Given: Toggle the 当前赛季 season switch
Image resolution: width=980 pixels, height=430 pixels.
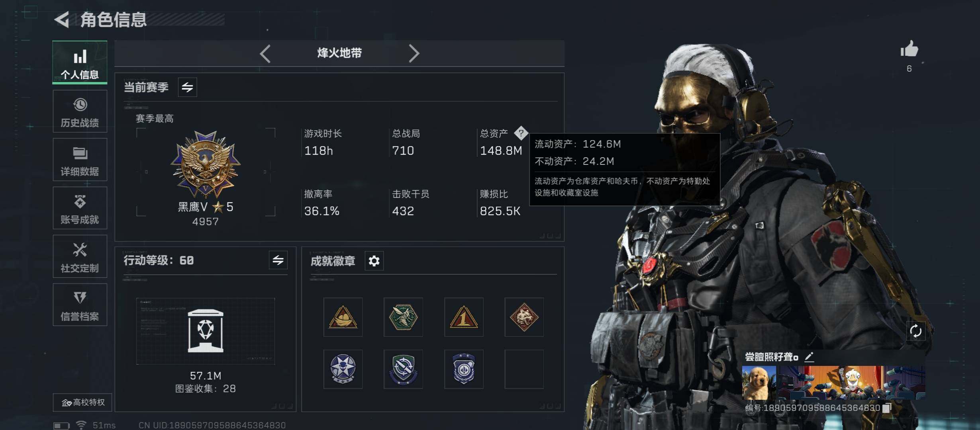Looking at the screenshot, I should (187, 87).
